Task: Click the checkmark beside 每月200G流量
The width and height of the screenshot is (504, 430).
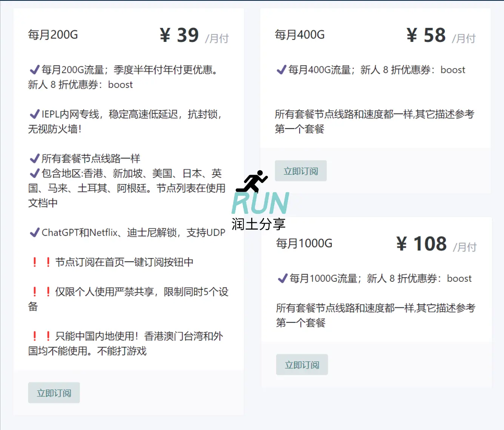Action: point(34,69)
